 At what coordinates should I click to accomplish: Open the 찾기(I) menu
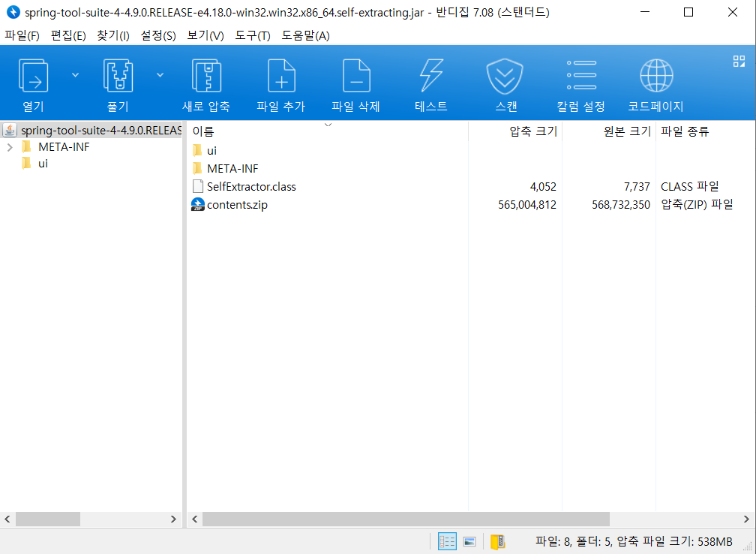click(x=112, y=36)
